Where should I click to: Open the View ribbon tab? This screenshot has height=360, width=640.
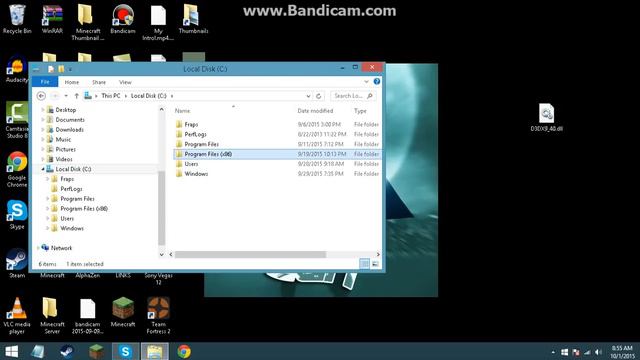tap(125, 82)
